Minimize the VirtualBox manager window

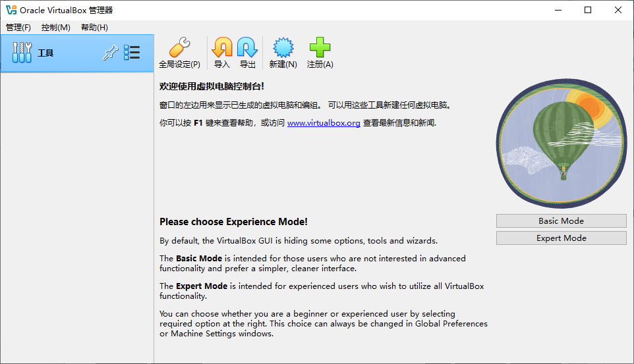[x=558, y=10]
